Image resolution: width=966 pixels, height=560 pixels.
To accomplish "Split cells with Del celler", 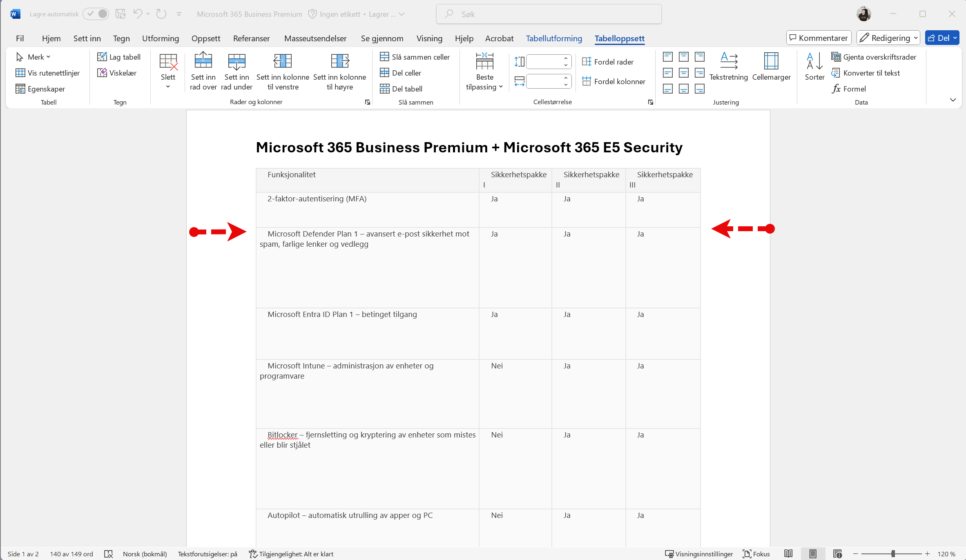I will point(400,73).
